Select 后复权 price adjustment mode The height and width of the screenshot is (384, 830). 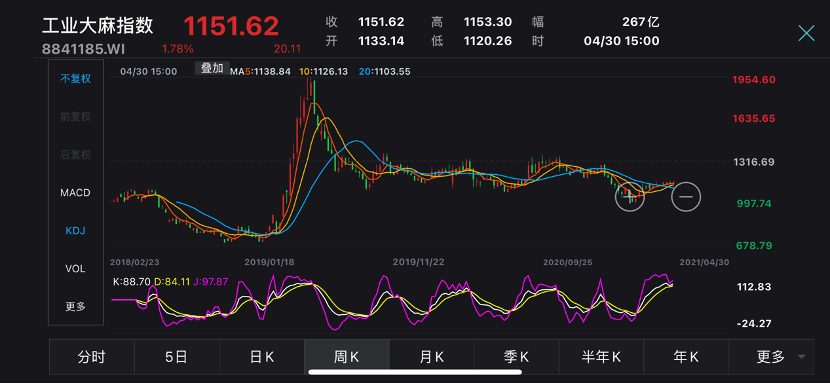pyautogui.click(x=75, y=155)
